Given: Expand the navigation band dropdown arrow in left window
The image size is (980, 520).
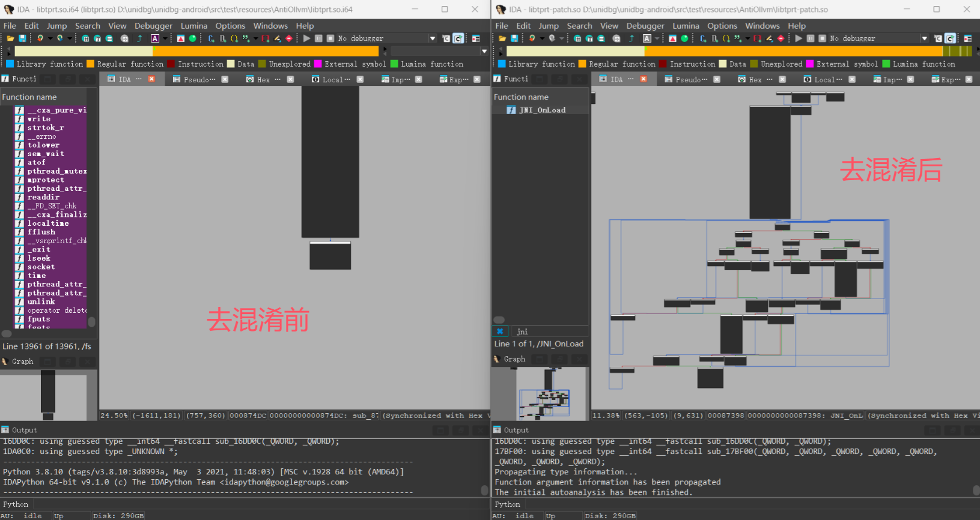Looking at the screenshot, I should point(484,51).
